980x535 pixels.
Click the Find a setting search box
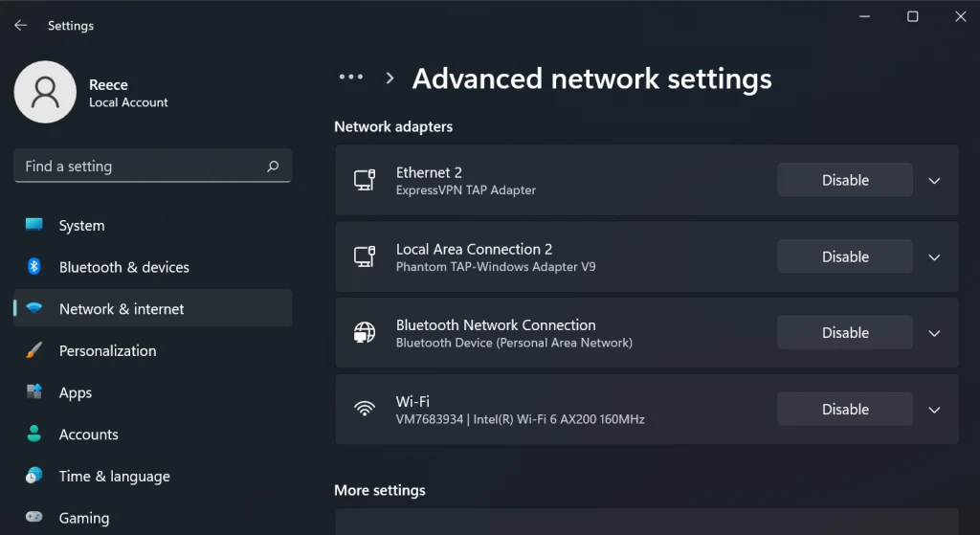point(144,167)
